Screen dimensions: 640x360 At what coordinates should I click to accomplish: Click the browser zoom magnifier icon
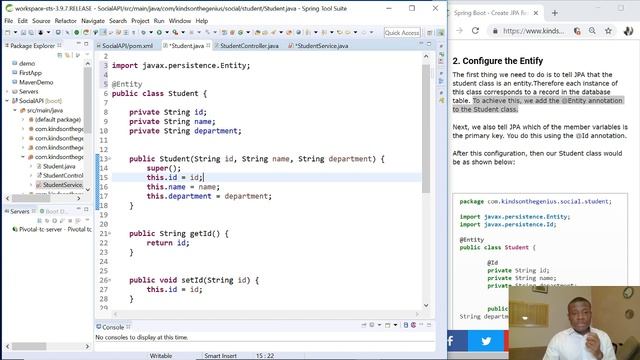point(592,31)
